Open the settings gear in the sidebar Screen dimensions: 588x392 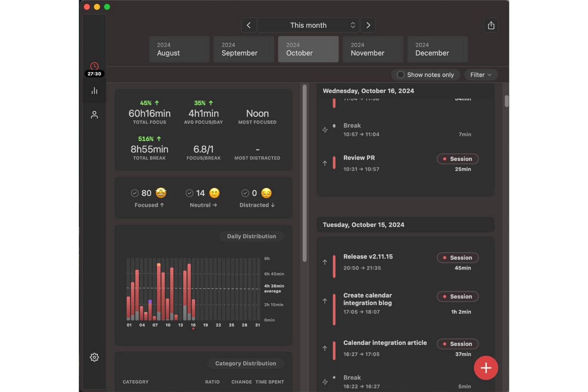pos(94,357)
